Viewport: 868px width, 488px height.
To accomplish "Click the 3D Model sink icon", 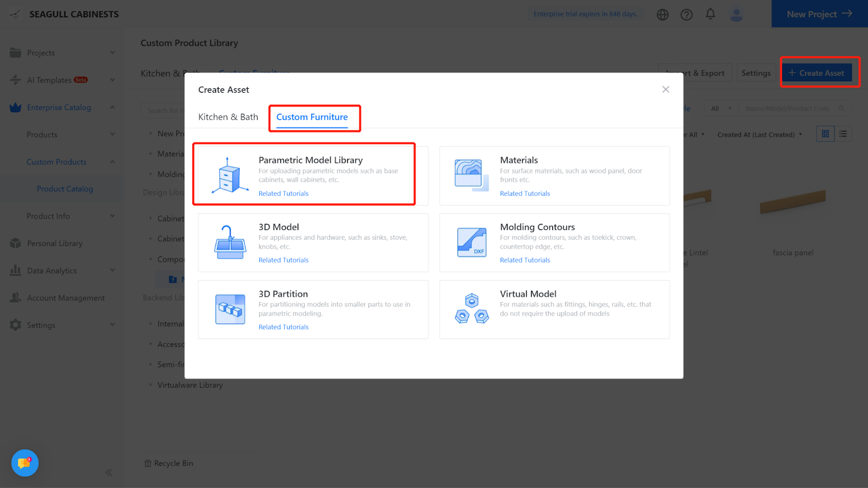I will (x=230, y=242).
